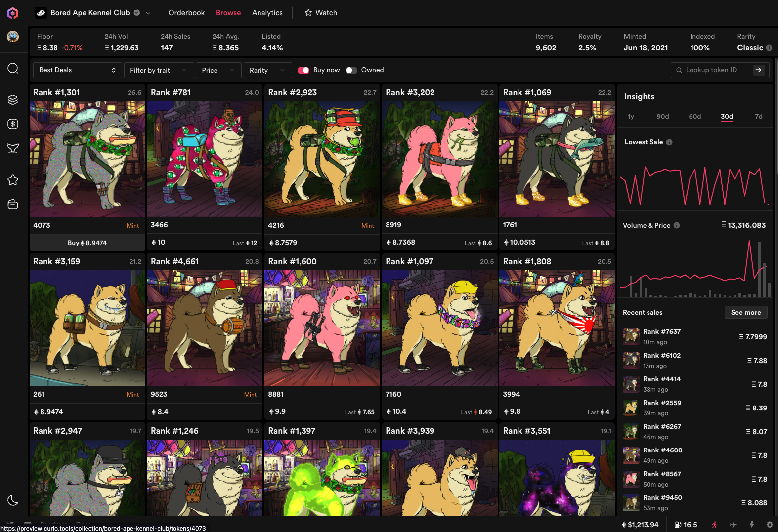Screen dimensions: 778x532
Task: Open the Best Deals sort dropdown
Action: (77, 70)
